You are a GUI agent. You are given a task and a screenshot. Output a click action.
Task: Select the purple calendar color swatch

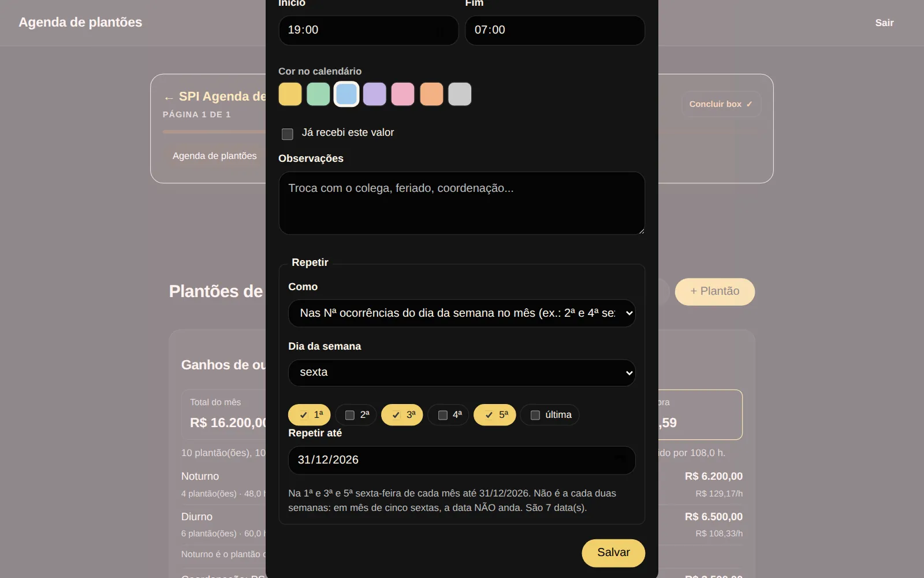[375, 94]
